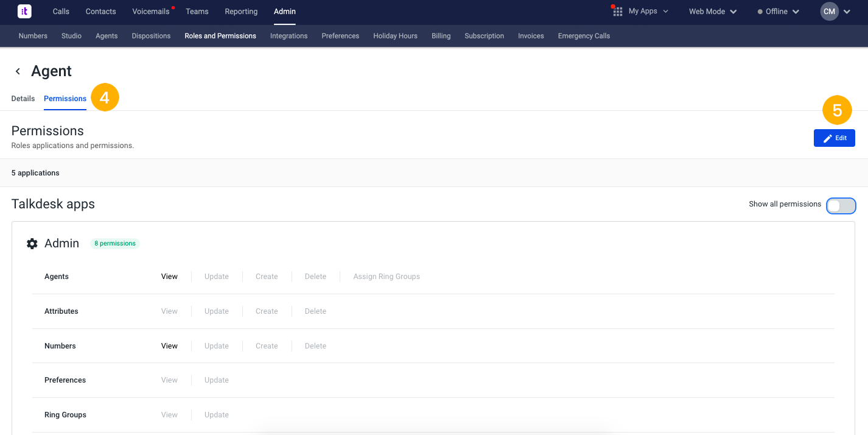
Task: Click View permission in Preferences row
Action: tap(169, 380)
